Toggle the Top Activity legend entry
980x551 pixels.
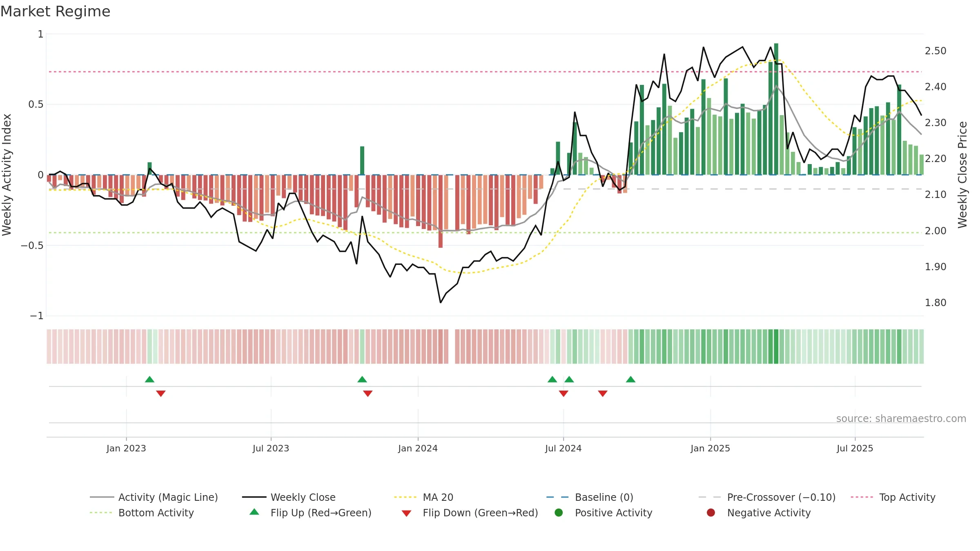click(x=893, y=497)
